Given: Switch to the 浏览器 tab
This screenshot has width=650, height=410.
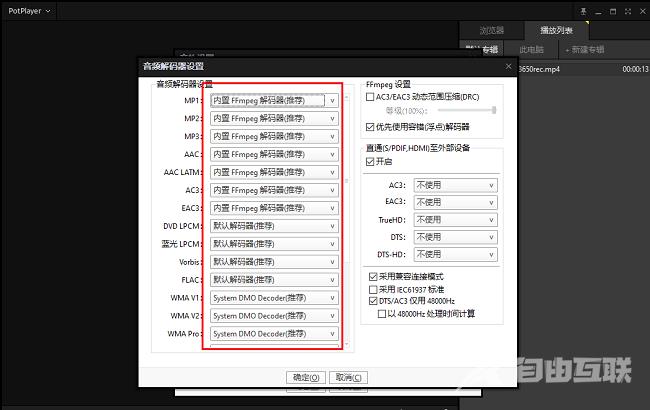Looking at the screenshot, I should 492,30.
